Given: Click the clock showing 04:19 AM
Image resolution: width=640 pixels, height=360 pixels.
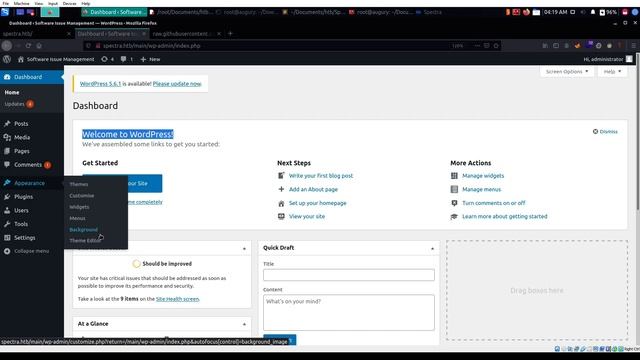Looking at the screenshot, I should click(555, 12).
